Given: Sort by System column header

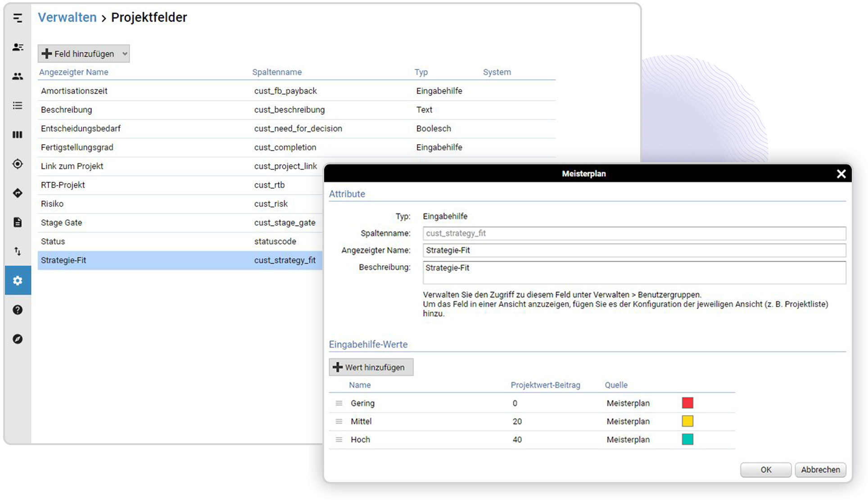Looking at the screenshot, I should pyautogui.click(x=497, y=72).
